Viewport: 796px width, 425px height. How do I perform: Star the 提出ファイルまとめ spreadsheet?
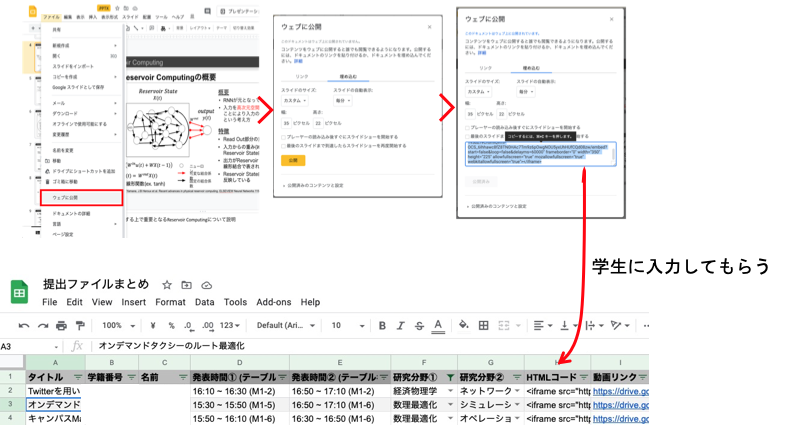point(167,285)
